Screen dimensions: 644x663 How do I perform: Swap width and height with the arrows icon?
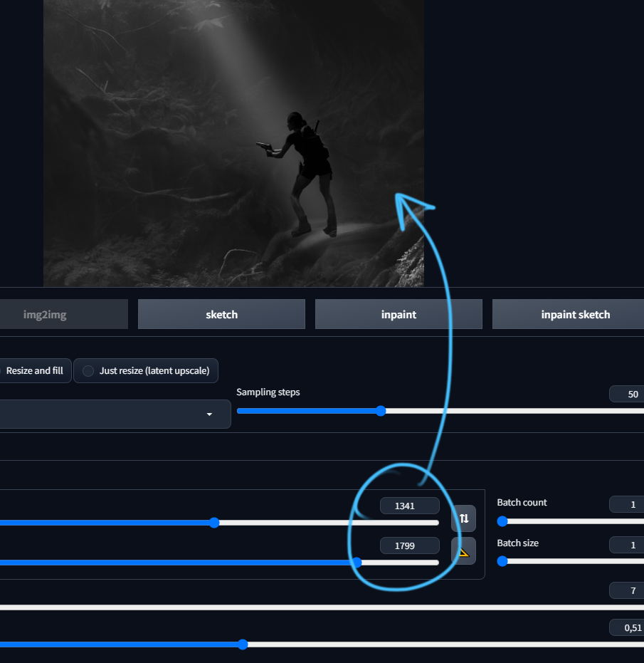click(x=463, y=518)
